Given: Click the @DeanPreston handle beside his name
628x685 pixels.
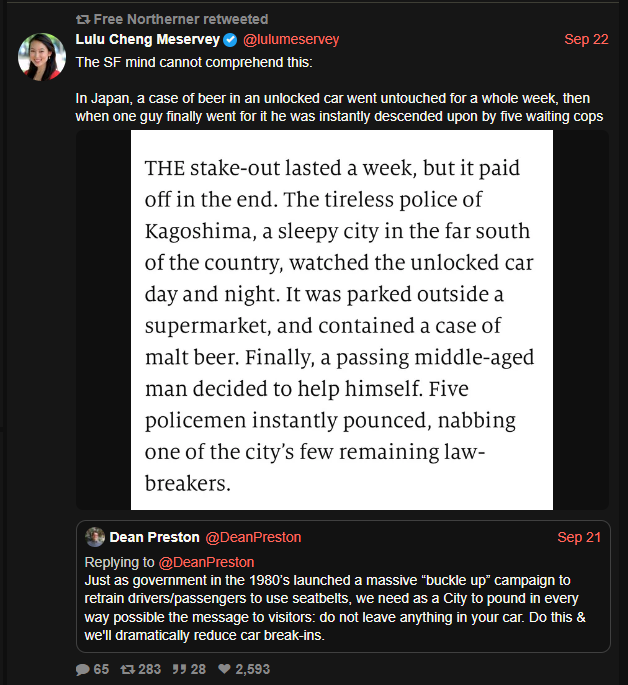Looking at the screenshot, I should click(253, 538).
